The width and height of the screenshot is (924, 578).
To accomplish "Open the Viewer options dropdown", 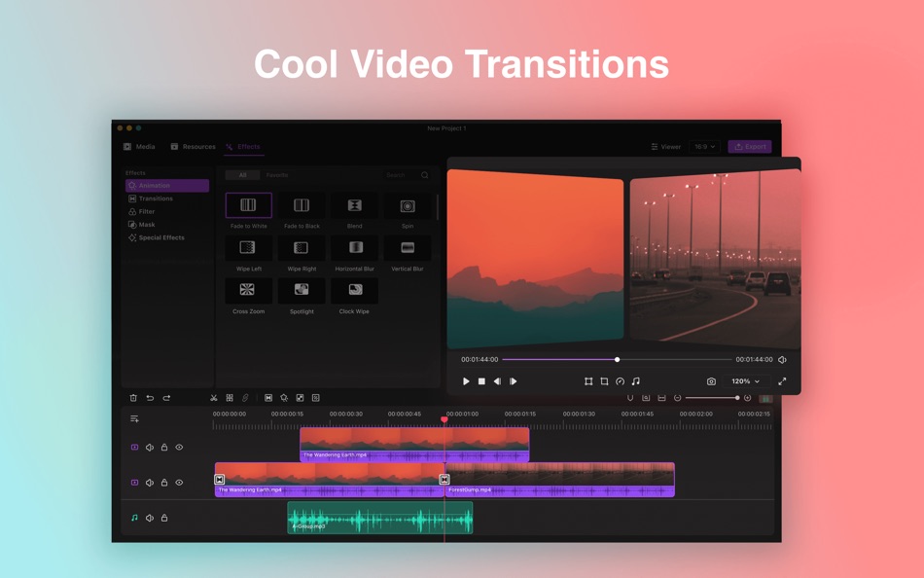I will click(x=667, y=146).
